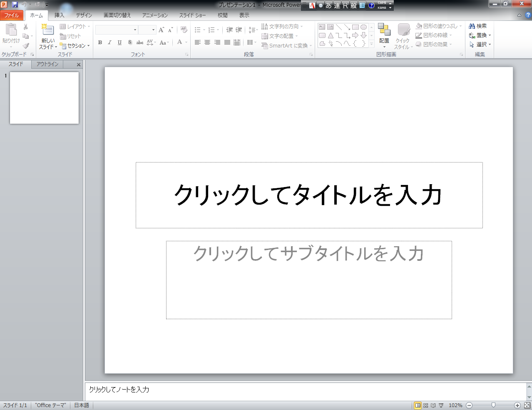
Task: Click the notes field クリックしてノートを入力
Action: click(119, 390)
